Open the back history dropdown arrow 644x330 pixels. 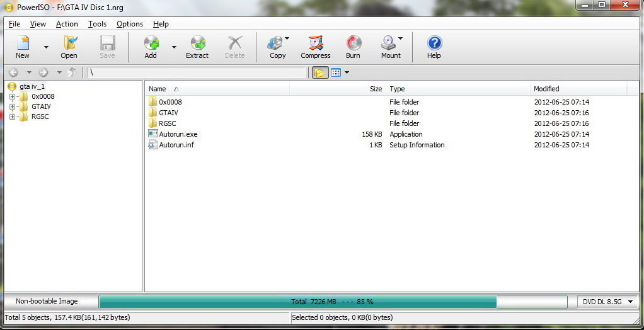[29, 72]
